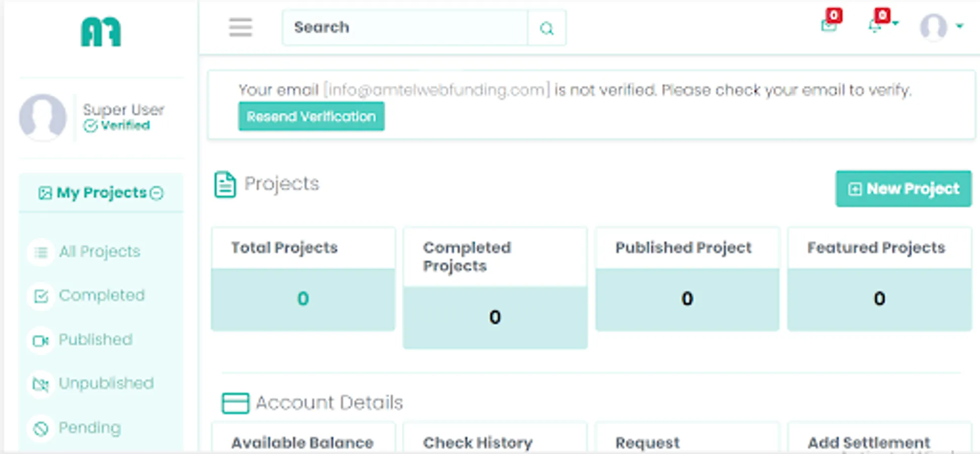Select Pending in the sidebar menu
980x454 pixels.
click(89, 428)
